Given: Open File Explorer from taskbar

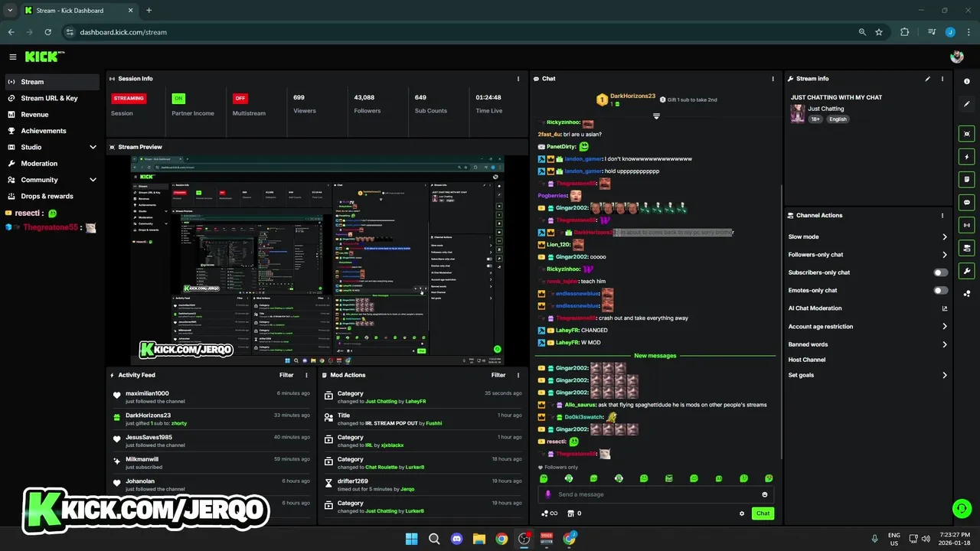Looking at the screenshot, I should click(479, 539).
